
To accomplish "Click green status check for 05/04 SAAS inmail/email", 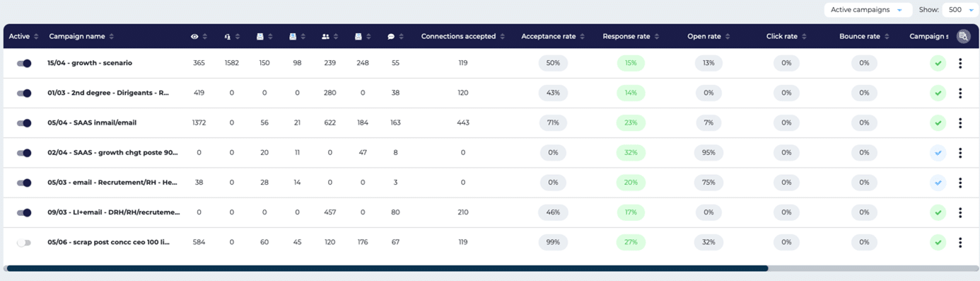I will [938, 122].
